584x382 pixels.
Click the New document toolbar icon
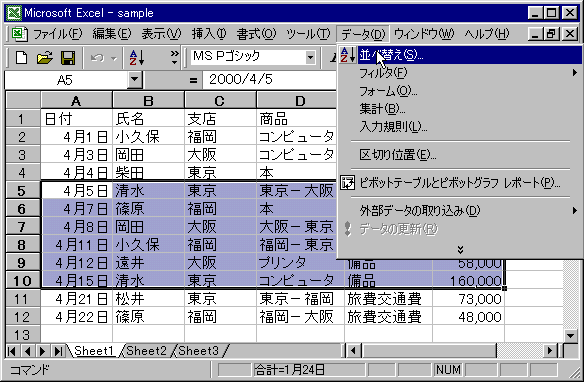point(22,58)
